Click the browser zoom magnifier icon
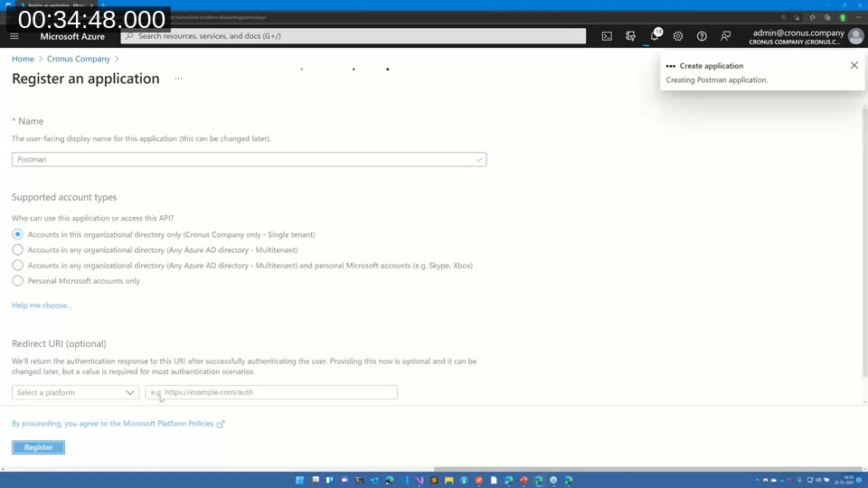The image size is (868, 488). (783, 18)
